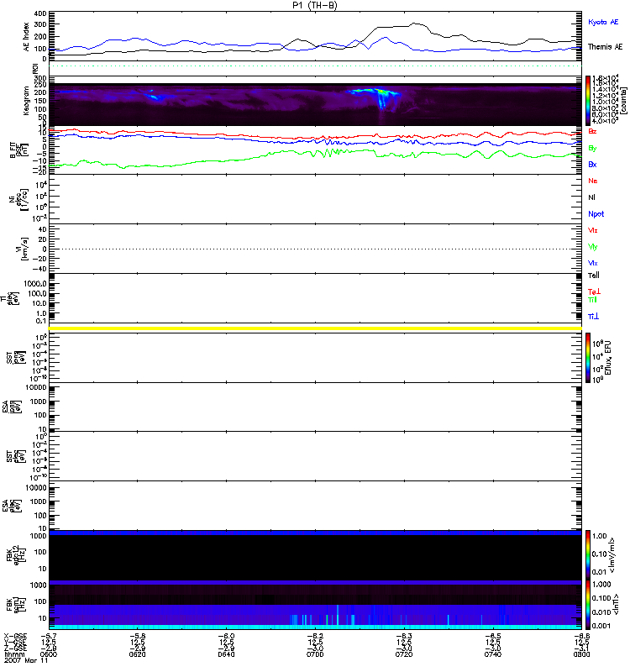Click the EFU color bar 10^6 label
Screen dimensions: 630x672
pyautogui.click(x=597, y=344)
